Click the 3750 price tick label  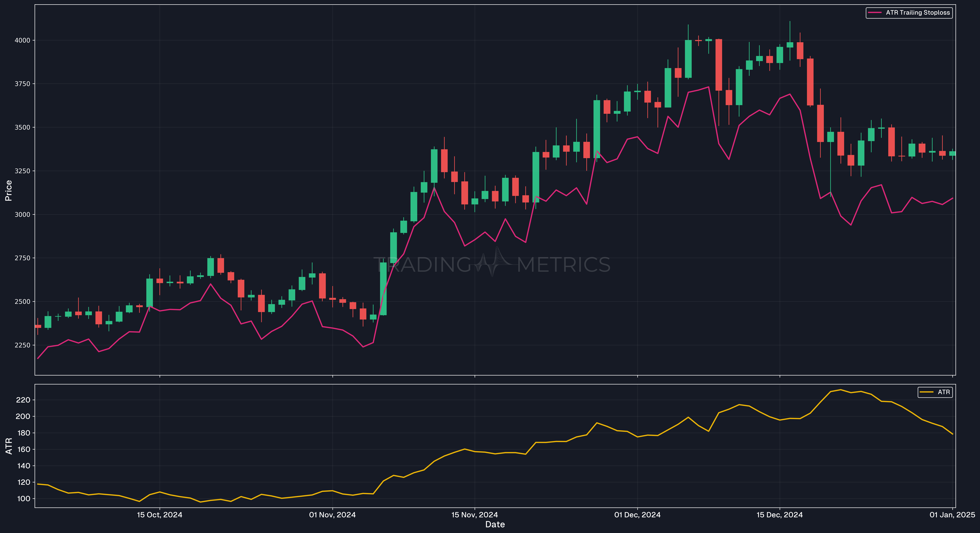coord(22,84)
